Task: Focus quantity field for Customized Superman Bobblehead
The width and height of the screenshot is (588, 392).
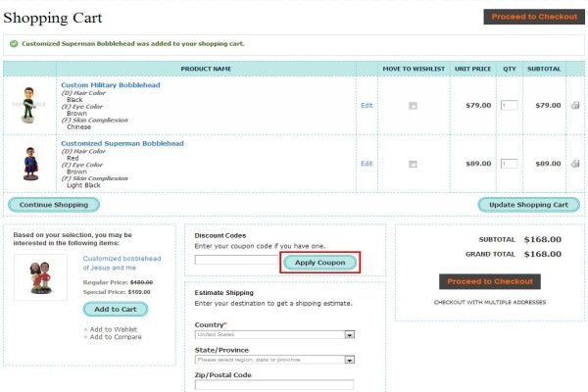Action: click(x=510, y=164)
